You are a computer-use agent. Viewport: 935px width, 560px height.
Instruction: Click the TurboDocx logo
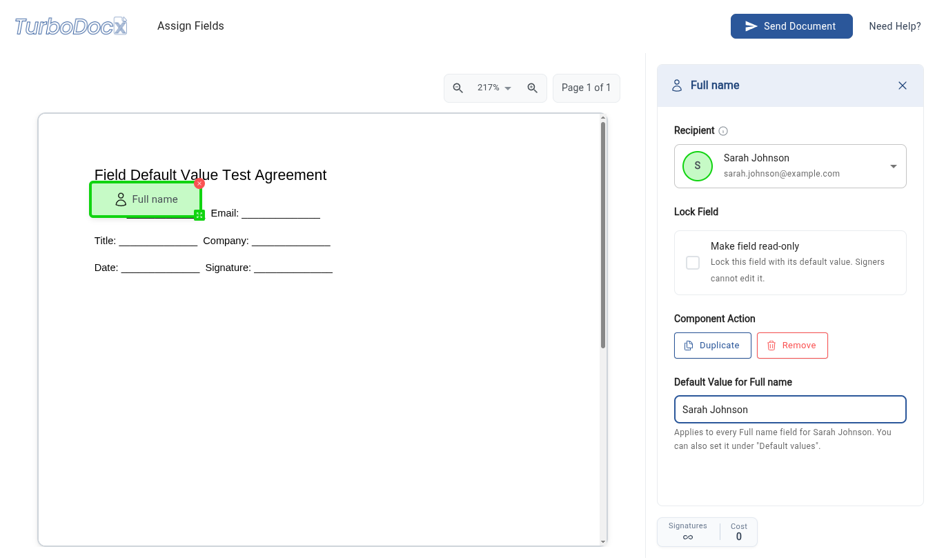[x=71, y=26]
